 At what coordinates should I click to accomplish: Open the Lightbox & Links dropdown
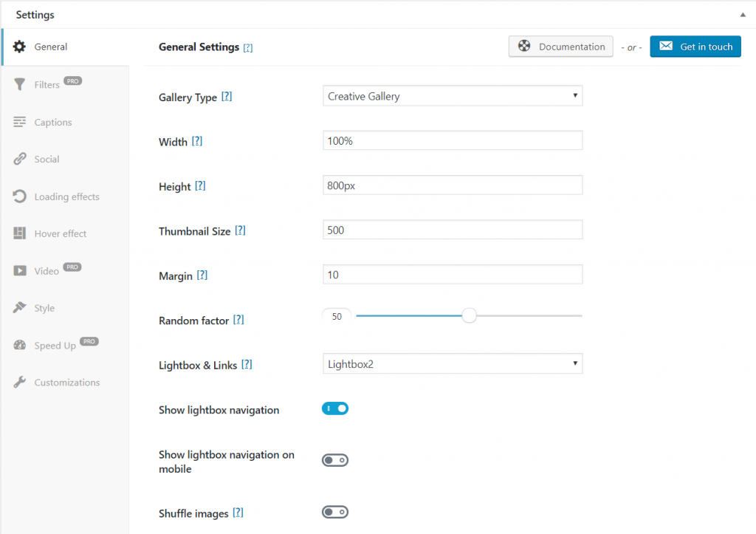pos(453,363)
